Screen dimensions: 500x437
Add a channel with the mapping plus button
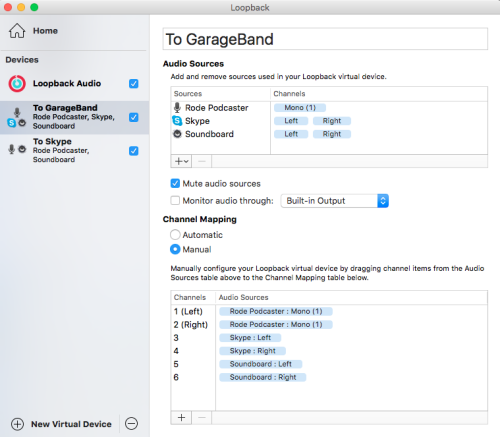point(181,418)
